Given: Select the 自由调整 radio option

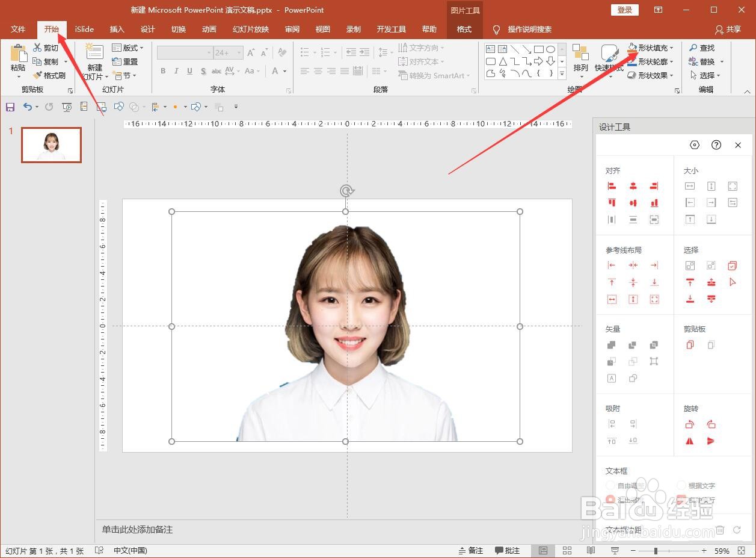Looking at the screenshot, I should (x=610, y=485).
